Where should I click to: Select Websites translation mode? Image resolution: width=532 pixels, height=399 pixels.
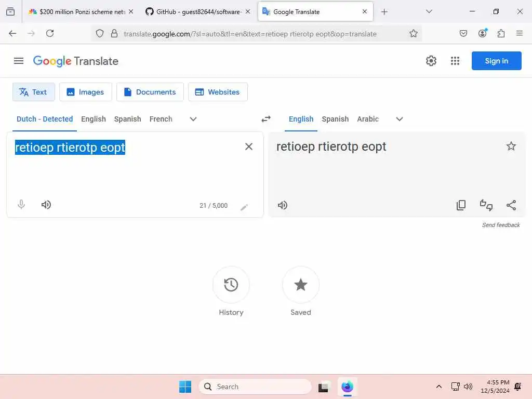(218, 92)
